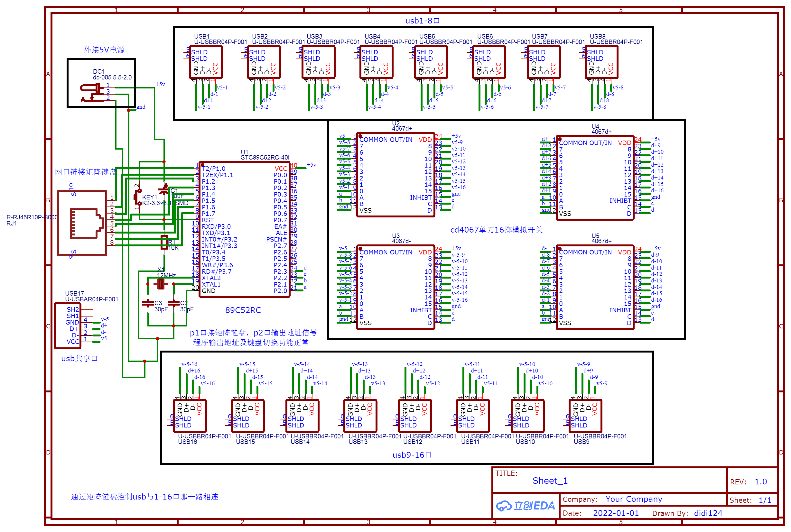Click the Sheet '1/1' value

pos(765,500)
